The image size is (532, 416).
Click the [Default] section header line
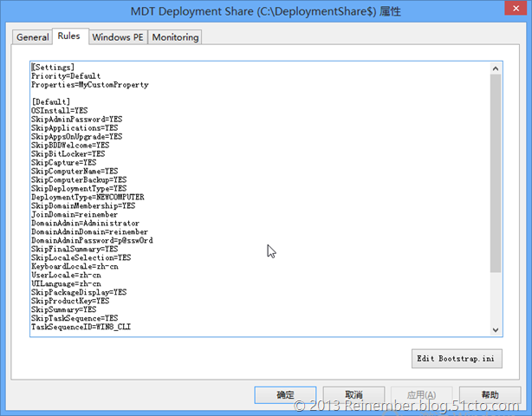[51, 101]
